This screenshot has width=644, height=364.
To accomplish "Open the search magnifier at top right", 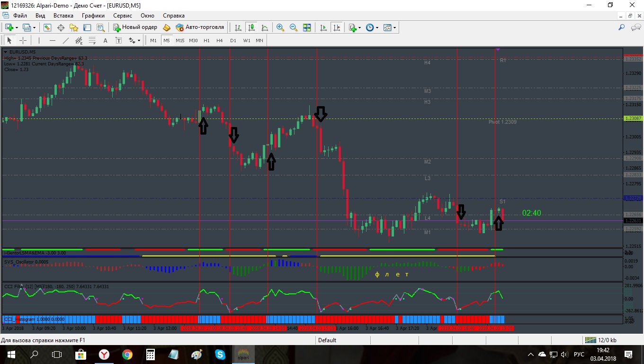I will coord(622,27).
